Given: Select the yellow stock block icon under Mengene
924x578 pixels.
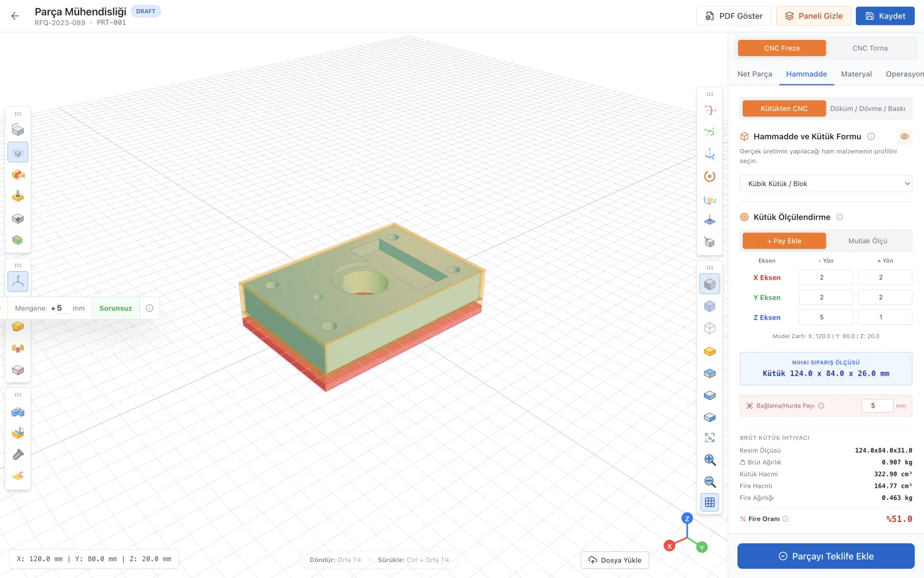Looking at the screenshot, I should click(18, 327).
